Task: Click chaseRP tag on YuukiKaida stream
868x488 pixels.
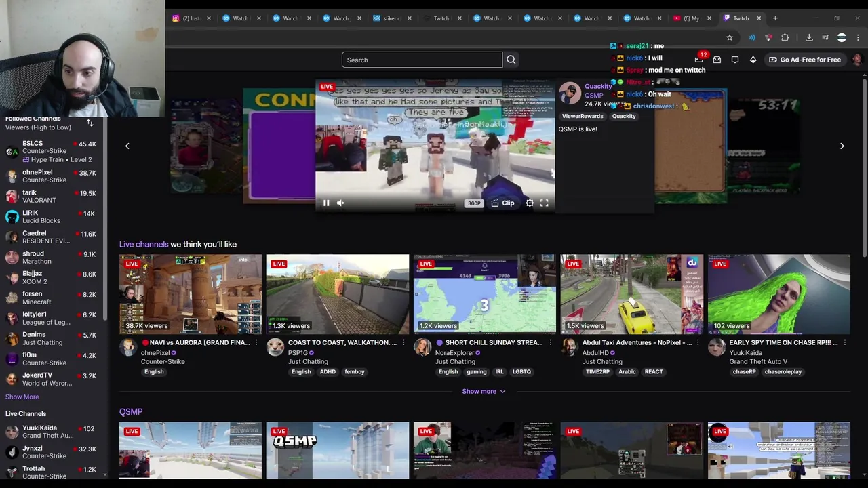Action: 744,372
